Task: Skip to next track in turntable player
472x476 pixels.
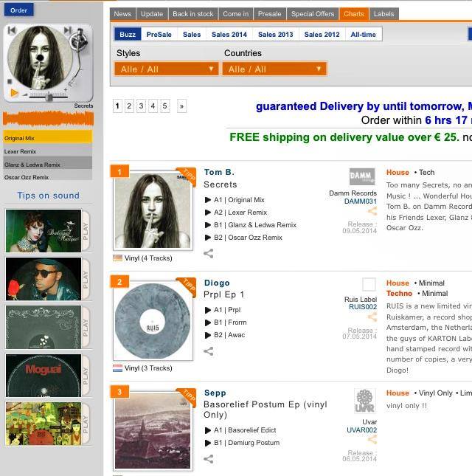Action: click(67, 30)
